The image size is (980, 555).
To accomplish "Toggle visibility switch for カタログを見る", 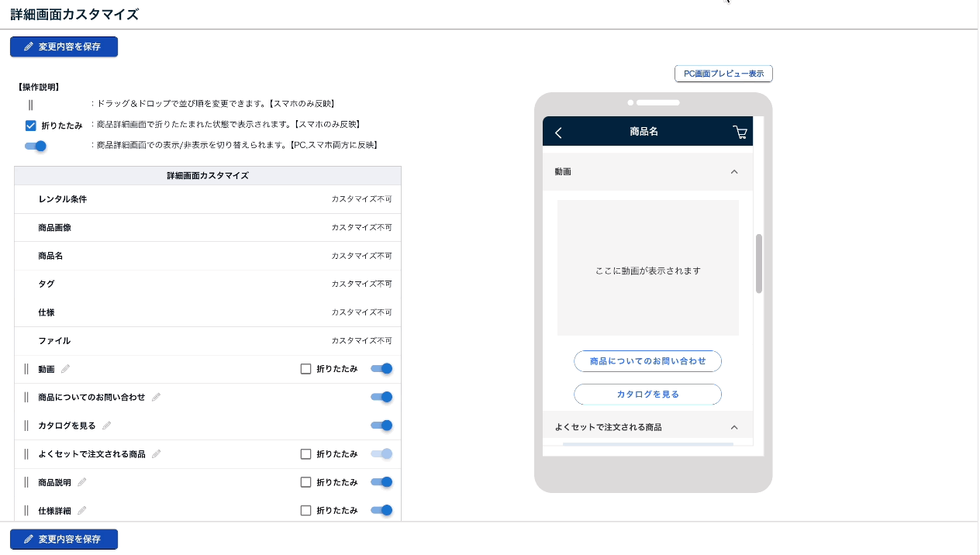I will 381,426.
